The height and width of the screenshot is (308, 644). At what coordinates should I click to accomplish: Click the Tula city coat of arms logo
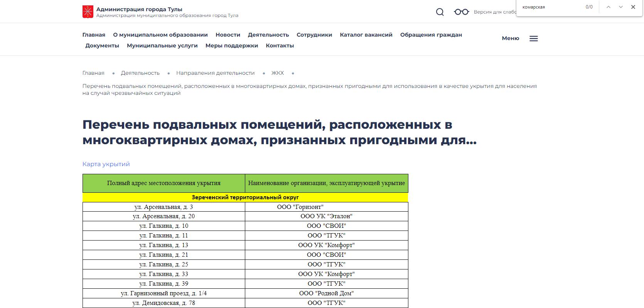tap(88, 12)
